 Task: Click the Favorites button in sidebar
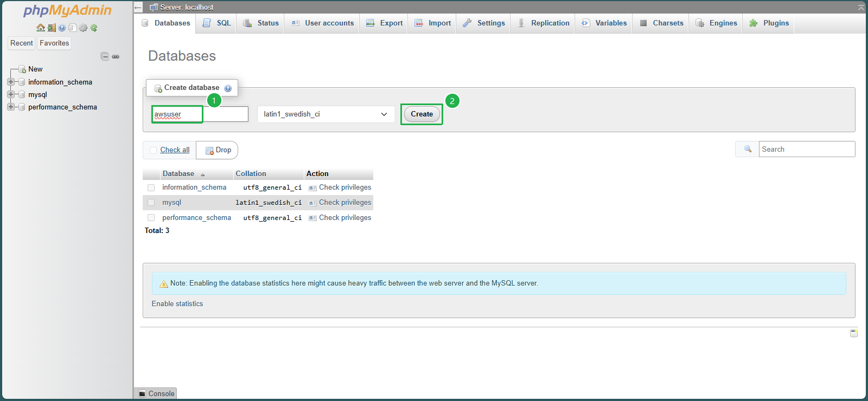[54, 43]
